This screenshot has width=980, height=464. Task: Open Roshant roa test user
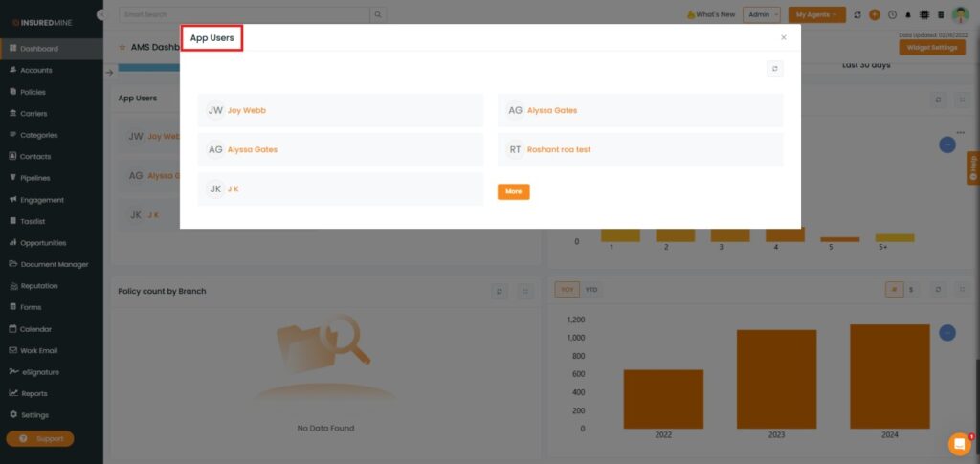[x=558, y=149]
